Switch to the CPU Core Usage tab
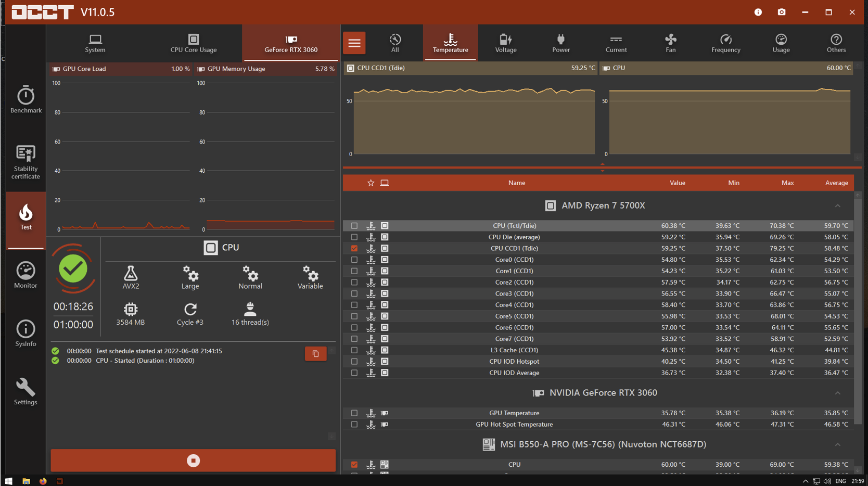The height and width of the screenshot is (486, 868). point(194,43)
